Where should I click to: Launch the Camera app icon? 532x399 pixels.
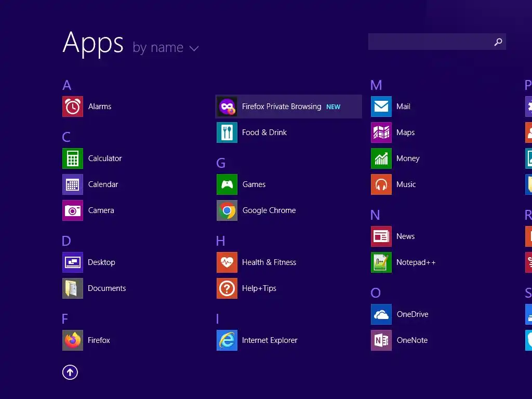73,210
